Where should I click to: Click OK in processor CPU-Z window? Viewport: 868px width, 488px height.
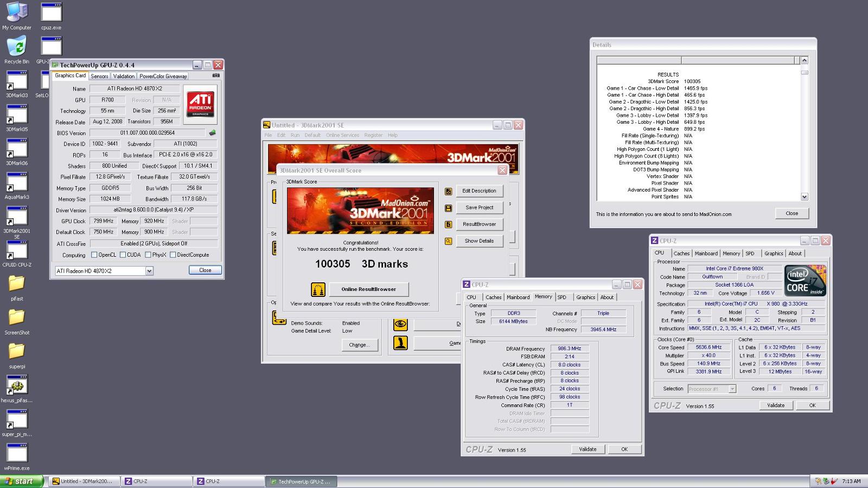812,405
